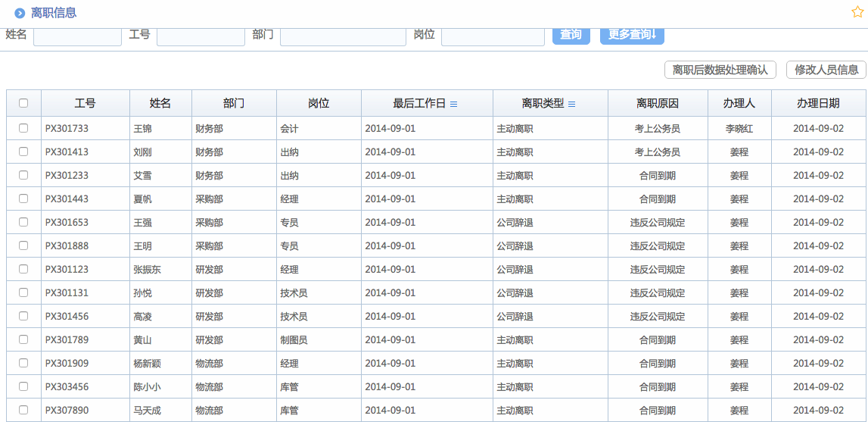
Task: Select the 部门 search input box
Action: point(343,36)
